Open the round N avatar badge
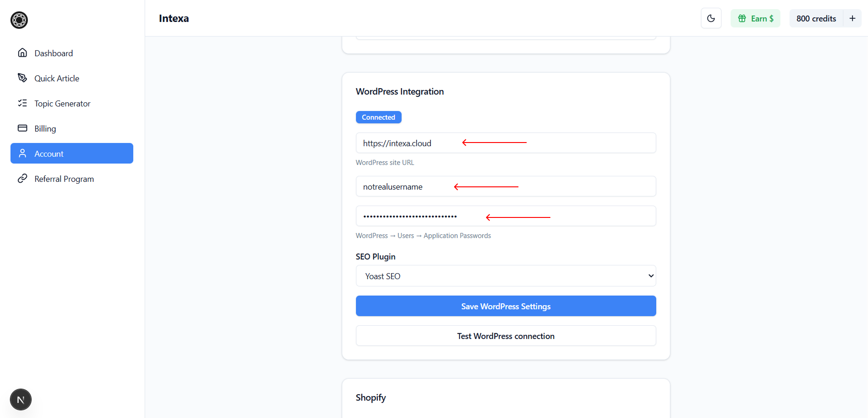The width and height of the screenshot is (868, 418). pyautogui.click(x=21, y=400)
